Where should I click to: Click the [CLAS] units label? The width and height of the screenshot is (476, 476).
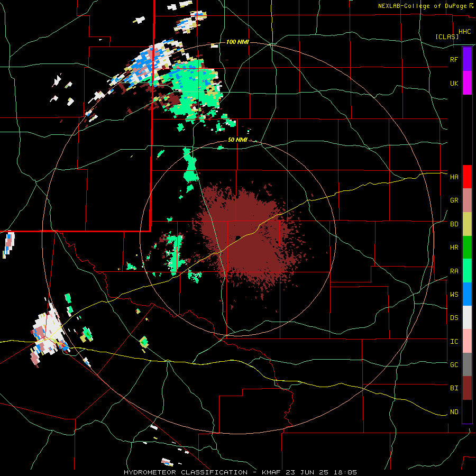click(447, 36)
